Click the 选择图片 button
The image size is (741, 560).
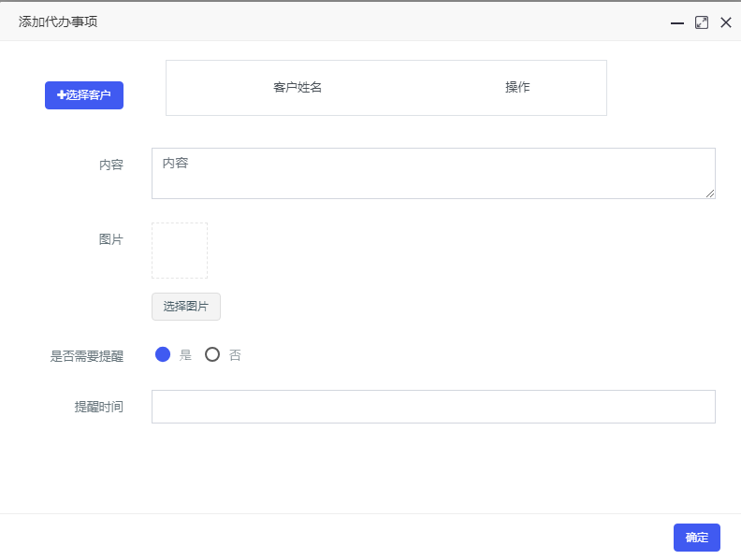[x=186, y=307]
